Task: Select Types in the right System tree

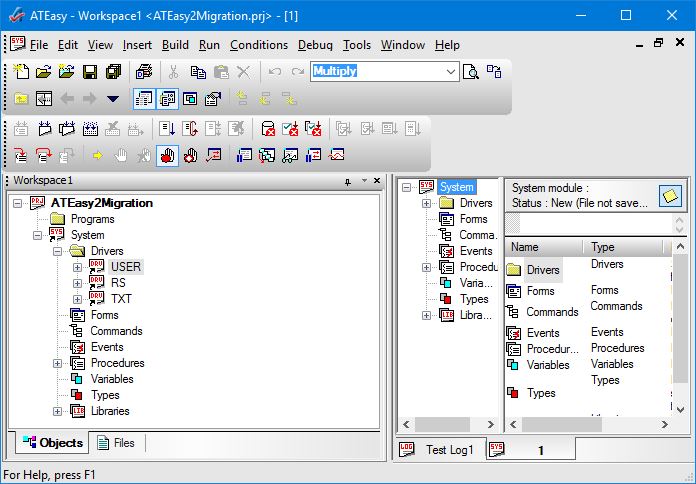Action: coord(464,299)
